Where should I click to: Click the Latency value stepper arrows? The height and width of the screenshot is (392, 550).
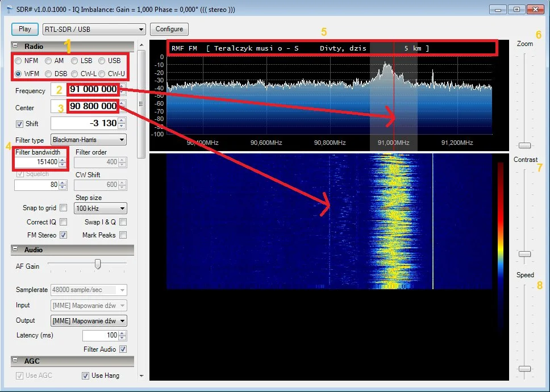[x=123, y=336]
